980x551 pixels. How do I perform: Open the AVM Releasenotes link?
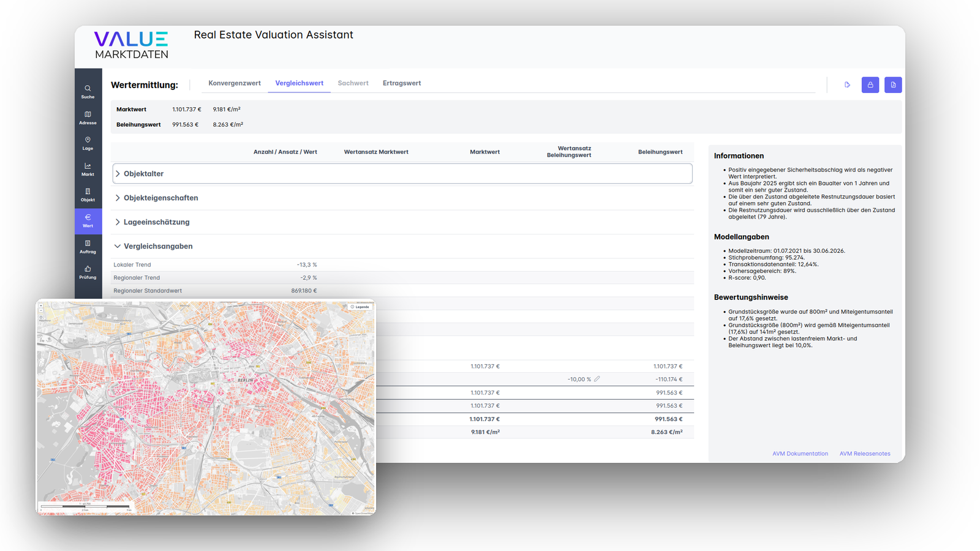click(865, 454)
